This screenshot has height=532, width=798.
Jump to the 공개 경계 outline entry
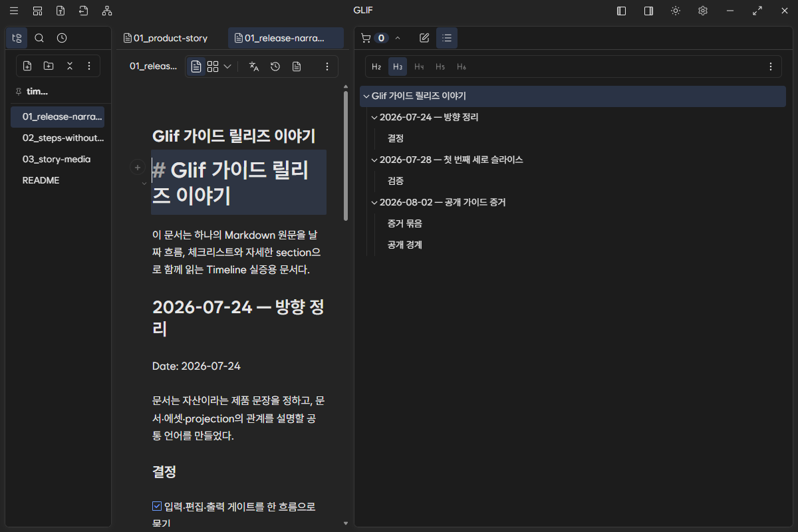point(405,245)
